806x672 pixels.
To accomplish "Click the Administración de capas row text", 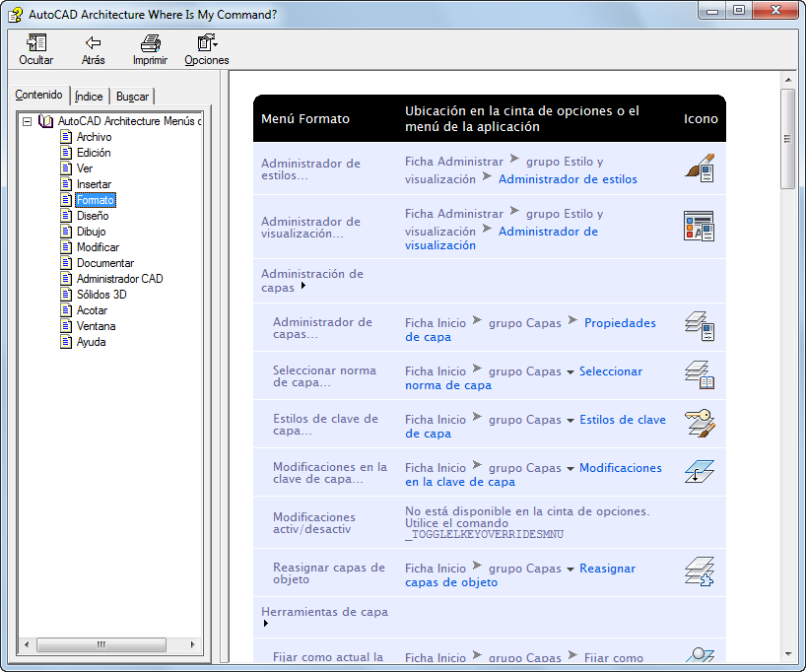I will 312,280.
